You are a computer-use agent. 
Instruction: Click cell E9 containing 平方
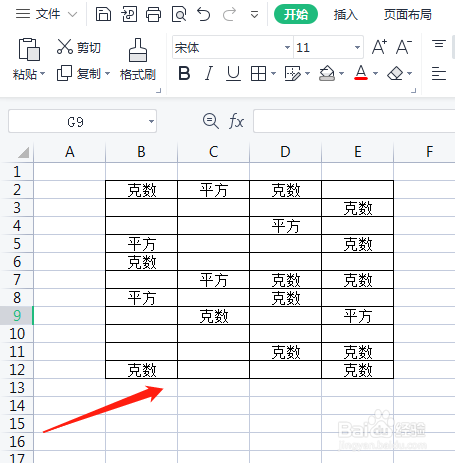tap(357, 316)
